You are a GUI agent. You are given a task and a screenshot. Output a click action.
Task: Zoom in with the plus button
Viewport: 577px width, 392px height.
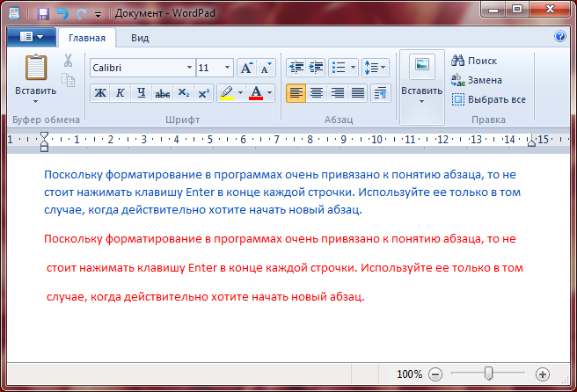(543, 374)
